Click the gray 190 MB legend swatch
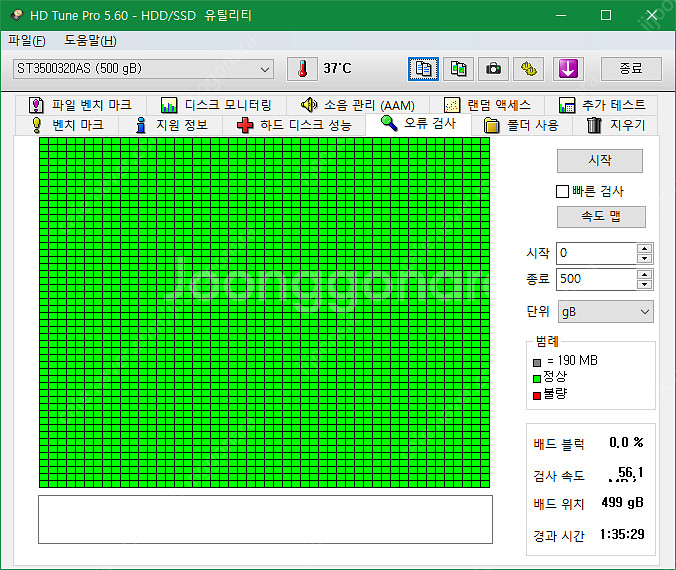This screenshot has width=676, height=570. [x=537, y=363]
